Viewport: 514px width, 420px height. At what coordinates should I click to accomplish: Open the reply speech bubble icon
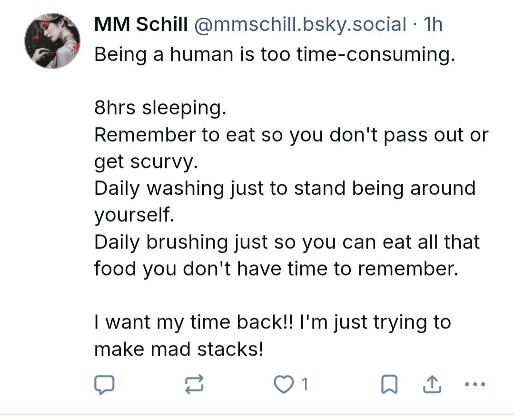point(104,385)
